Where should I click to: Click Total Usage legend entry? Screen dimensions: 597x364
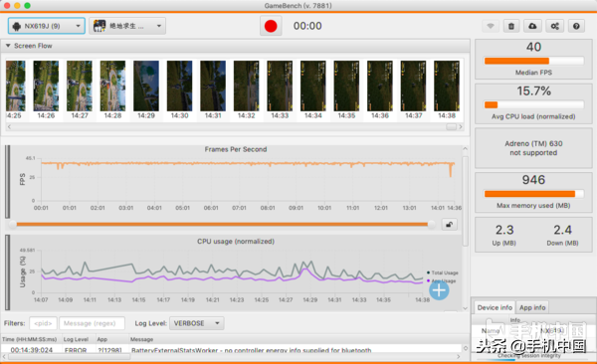pyautogui.click(x=443, y=273)
